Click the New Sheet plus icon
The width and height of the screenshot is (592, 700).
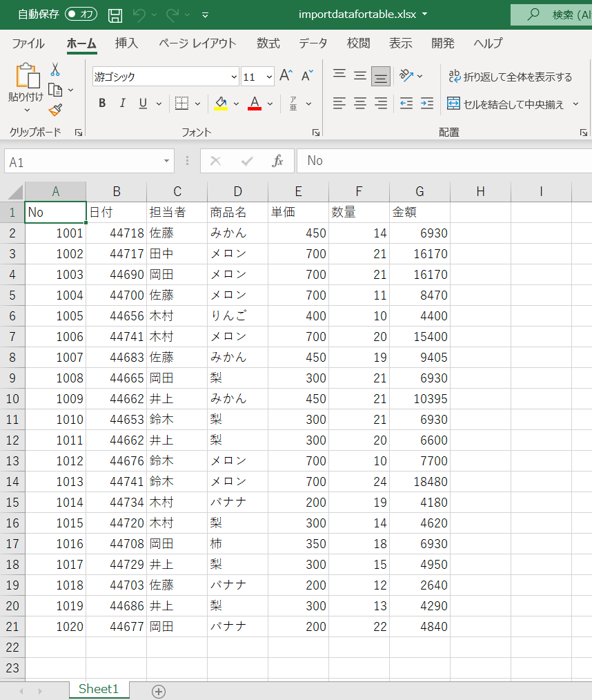159,692
